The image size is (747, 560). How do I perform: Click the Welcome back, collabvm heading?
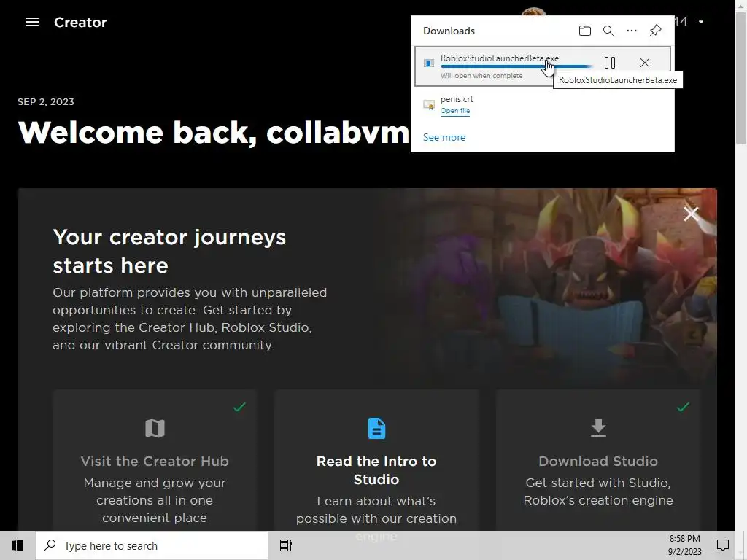coord(214,132)
